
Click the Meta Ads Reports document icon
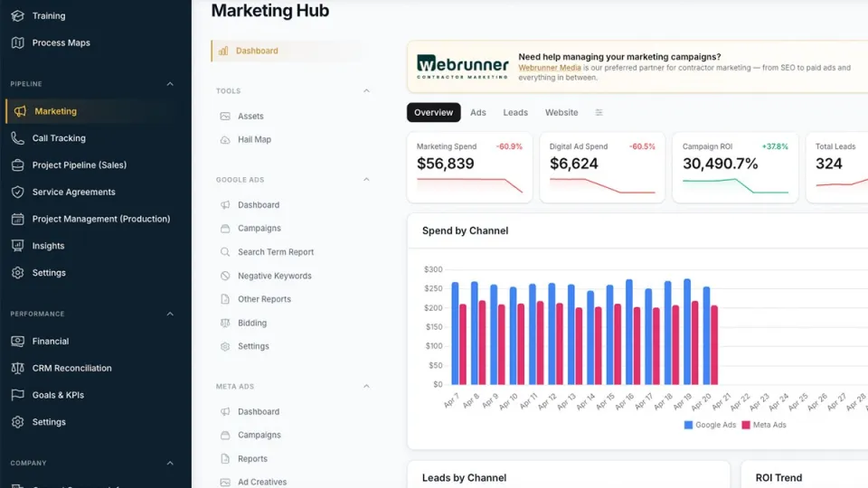pos(225,459)
